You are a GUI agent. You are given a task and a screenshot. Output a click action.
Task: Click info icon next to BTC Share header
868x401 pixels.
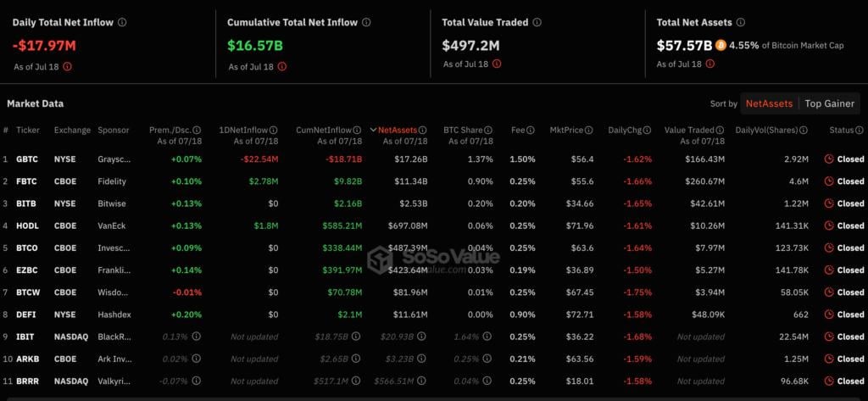pos(488,131)
